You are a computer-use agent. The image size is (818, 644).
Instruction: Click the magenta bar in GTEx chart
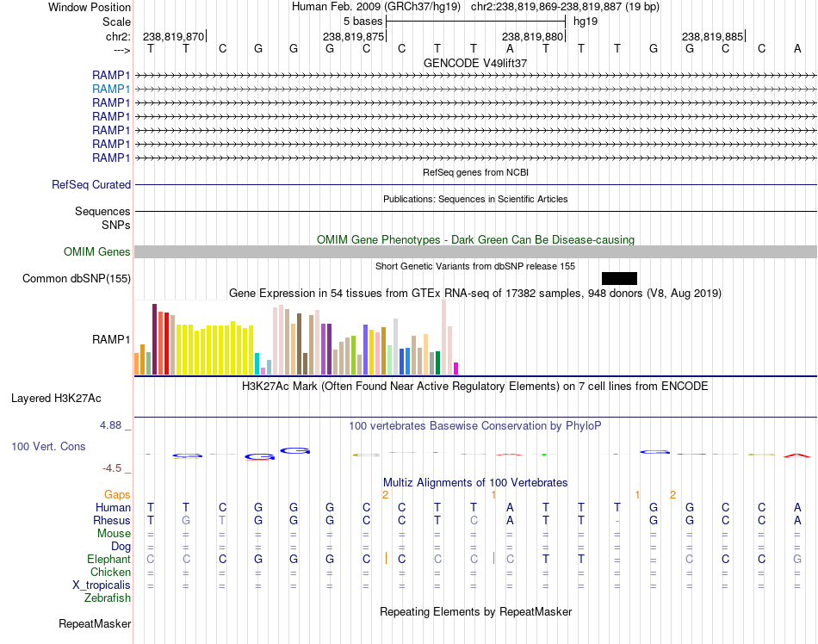point(456,368)
